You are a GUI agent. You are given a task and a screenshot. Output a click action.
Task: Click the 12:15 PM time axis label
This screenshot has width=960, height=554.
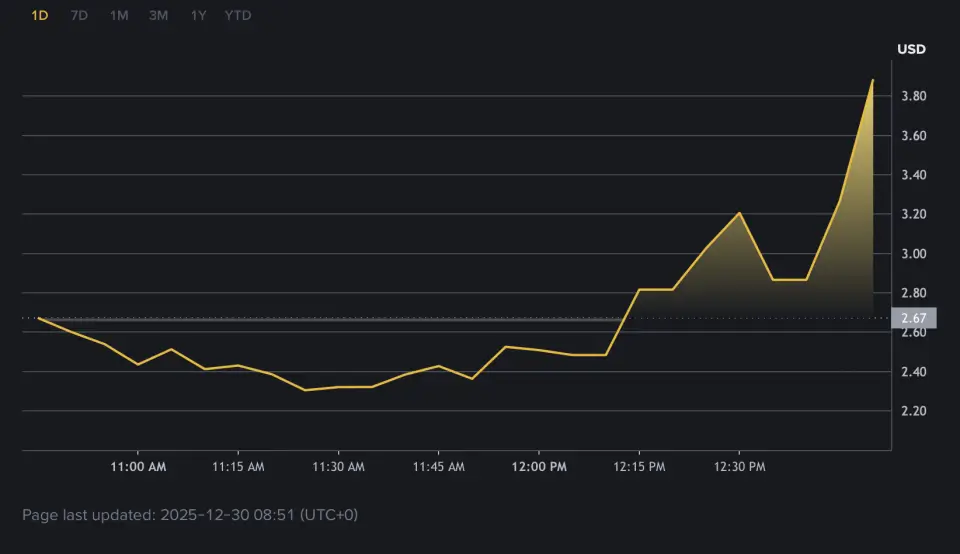[639, 466]
